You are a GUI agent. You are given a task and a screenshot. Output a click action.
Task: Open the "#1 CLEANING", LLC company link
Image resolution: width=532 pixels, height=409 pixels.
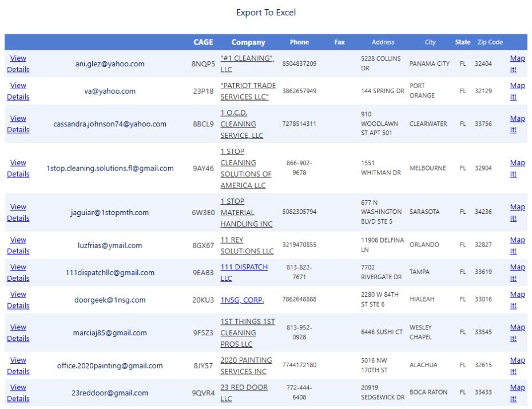247,63
